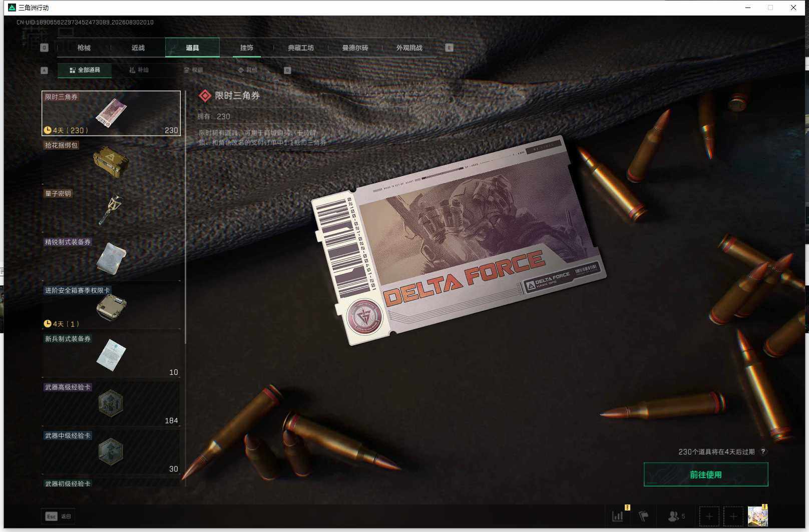The width and height of the screenshot is (809, 532).
Task: Select the 量子密钥 item
Action: (111, 210)
